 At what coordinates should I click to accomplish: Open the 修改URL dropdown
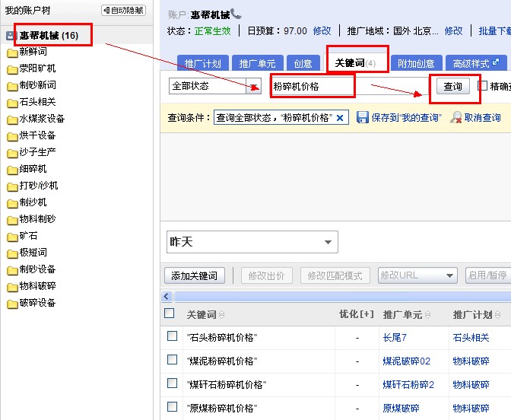point(449,275)
